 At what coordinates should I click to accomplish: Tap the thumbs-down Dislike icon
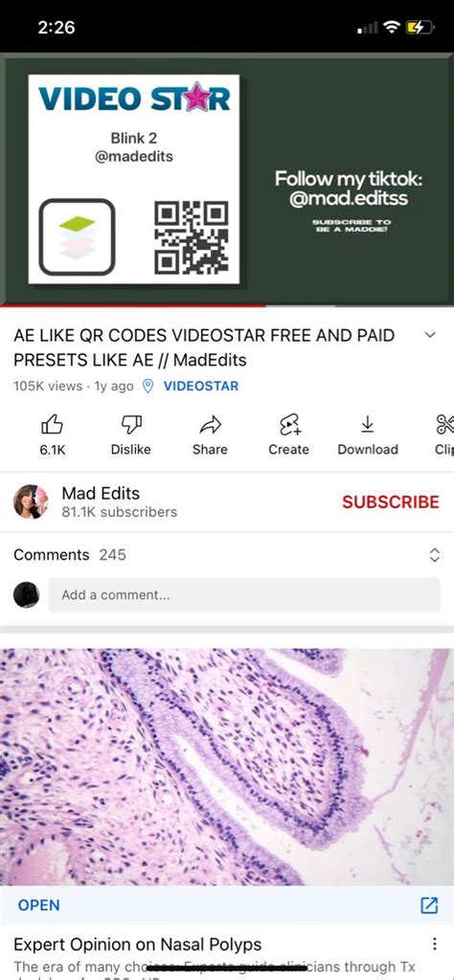(130, 425)
